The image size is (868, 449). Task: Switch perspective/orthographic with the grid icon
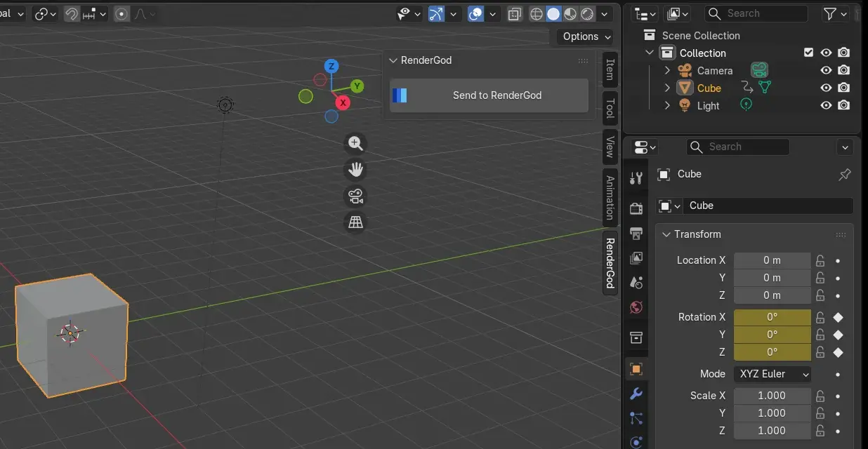tap(356, 222)
